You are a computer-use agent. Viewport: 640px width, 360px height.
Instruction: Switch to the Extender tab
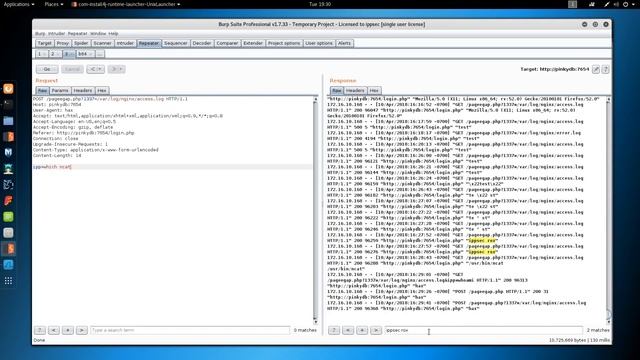pos(253,43)
